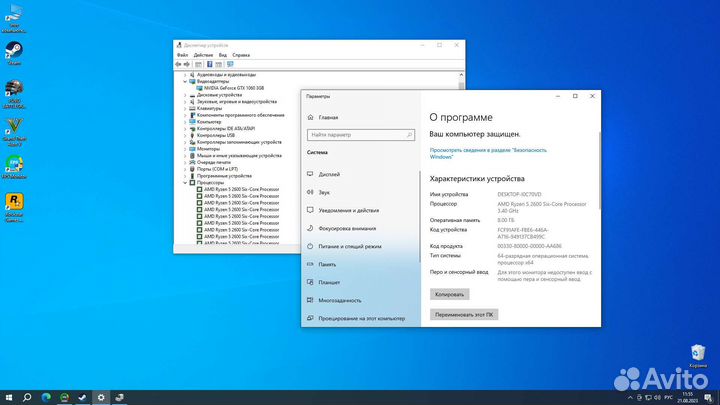
Task: Click the Windows Start button
Action: coord(9,397)
